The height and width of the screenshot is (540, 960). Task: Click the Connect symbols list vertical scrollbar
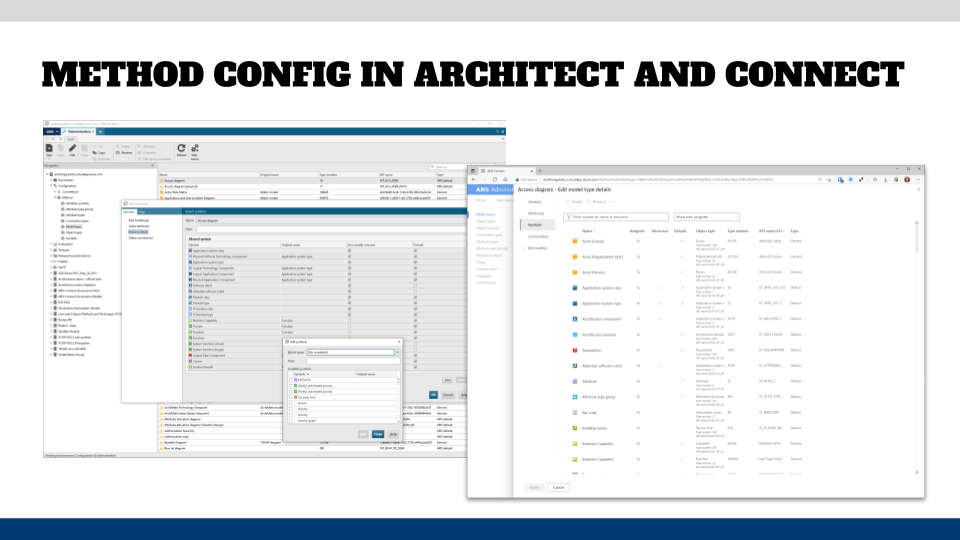pos(917,348)
